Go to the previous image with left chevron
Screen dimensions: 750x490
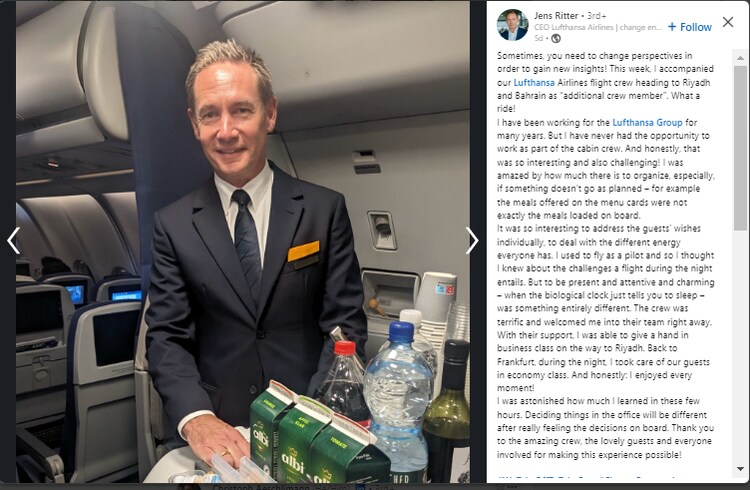point(13,240)
